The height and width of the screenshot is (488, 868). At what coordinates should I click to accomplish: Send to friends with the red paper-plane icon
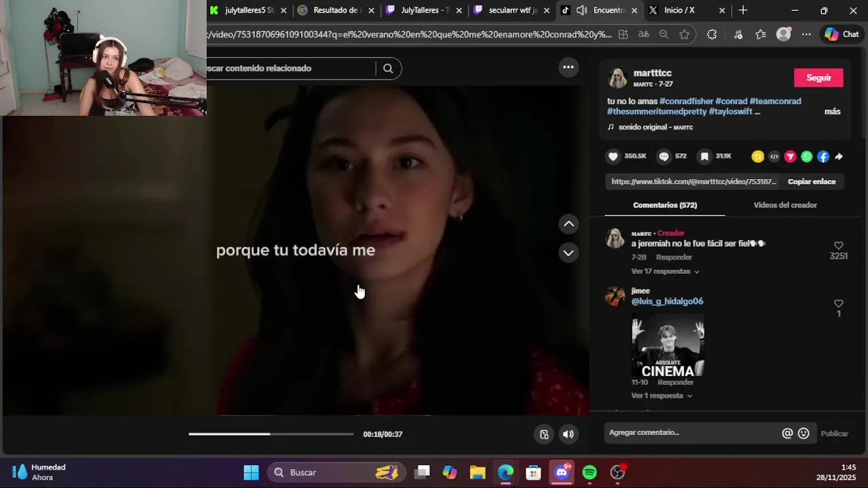point(790,157)
